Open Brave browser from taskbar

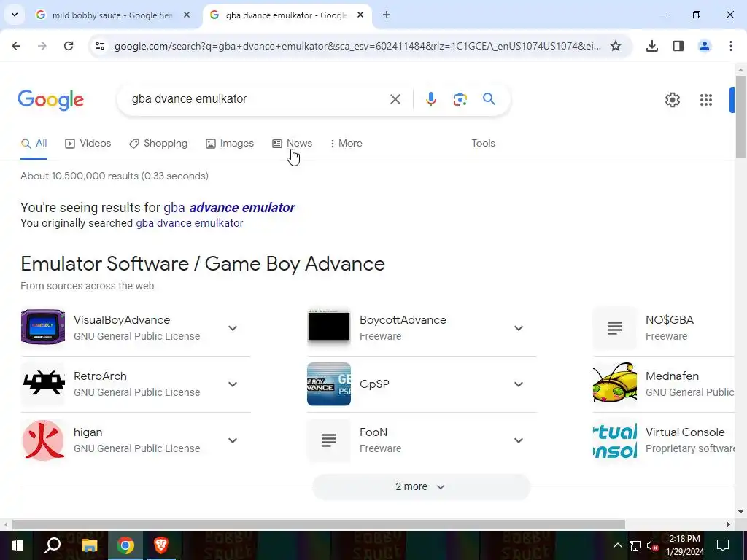[x=161, y=545]
